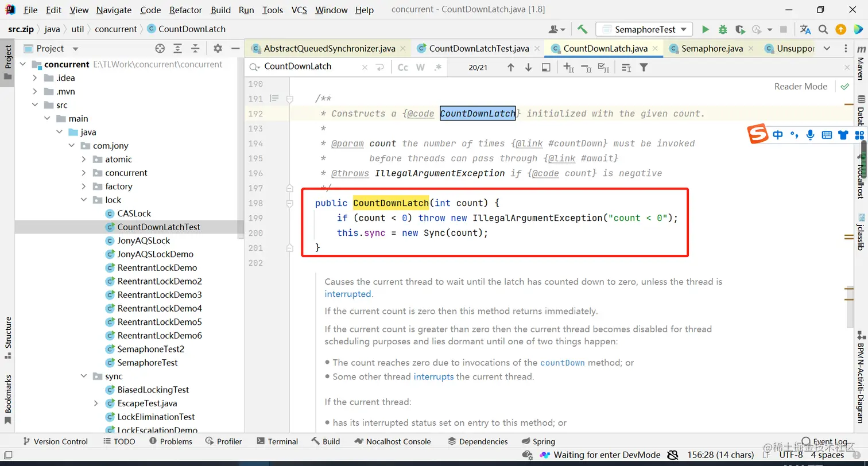Open the Terminal tool window
The image size is (868, 466).
pyautogui.click(x=277, y=441)
